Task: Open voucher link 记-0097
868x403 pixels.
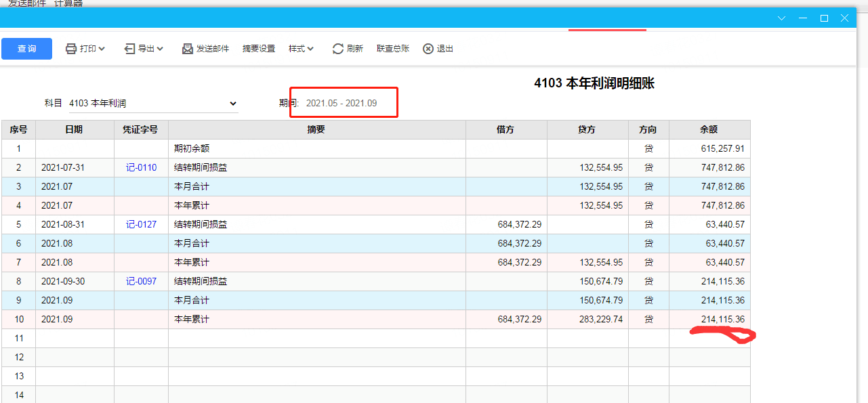Action: click(x=141, y=281)
